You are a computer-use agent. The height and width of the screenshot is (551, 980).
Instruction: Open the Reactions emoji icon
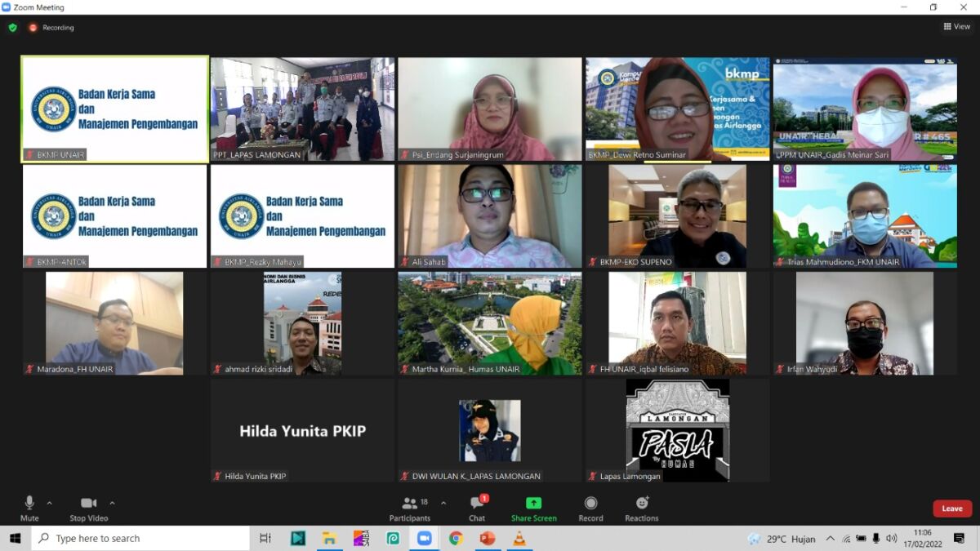[642, 503]
